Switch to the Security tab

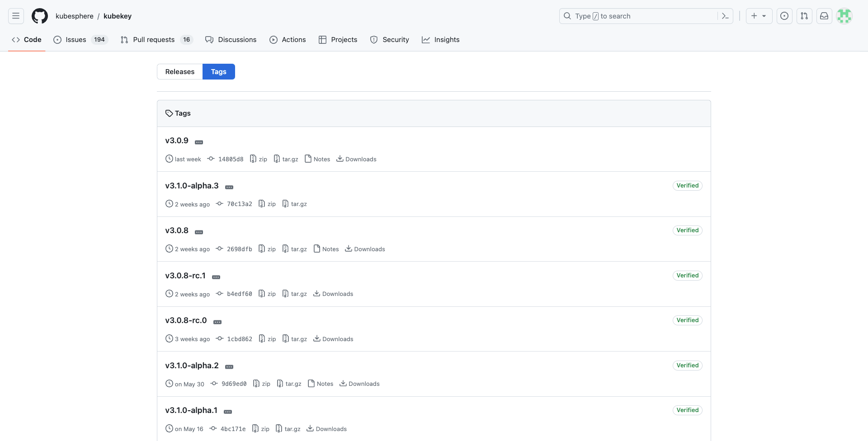coord(389,40)
